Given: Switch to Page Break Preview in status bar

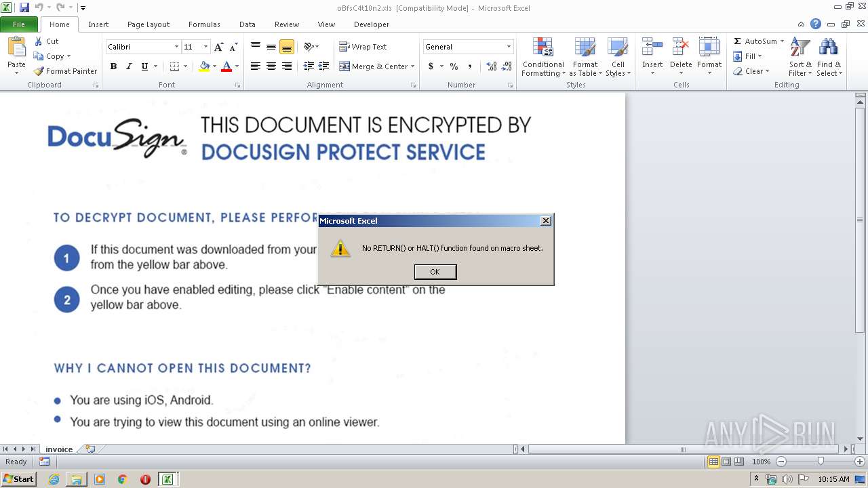Looking at the screenshot, I should pyautogui.click(x=739, y=462).
